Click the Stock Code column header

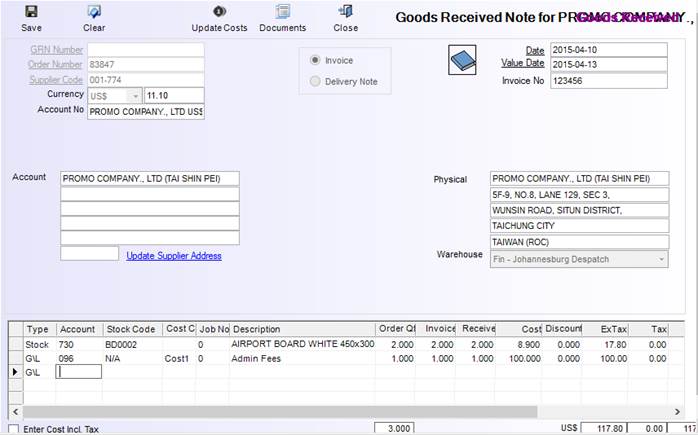pyautogui.click(x=131, y=329)
